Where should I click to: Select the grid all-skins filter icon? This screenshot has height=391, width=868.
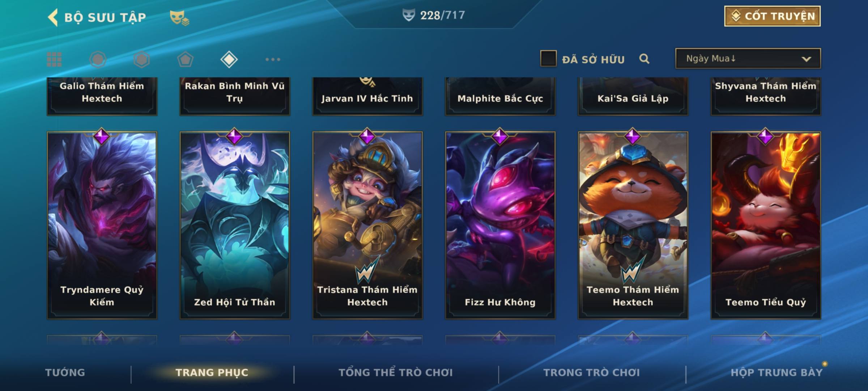tap(54, 59)
